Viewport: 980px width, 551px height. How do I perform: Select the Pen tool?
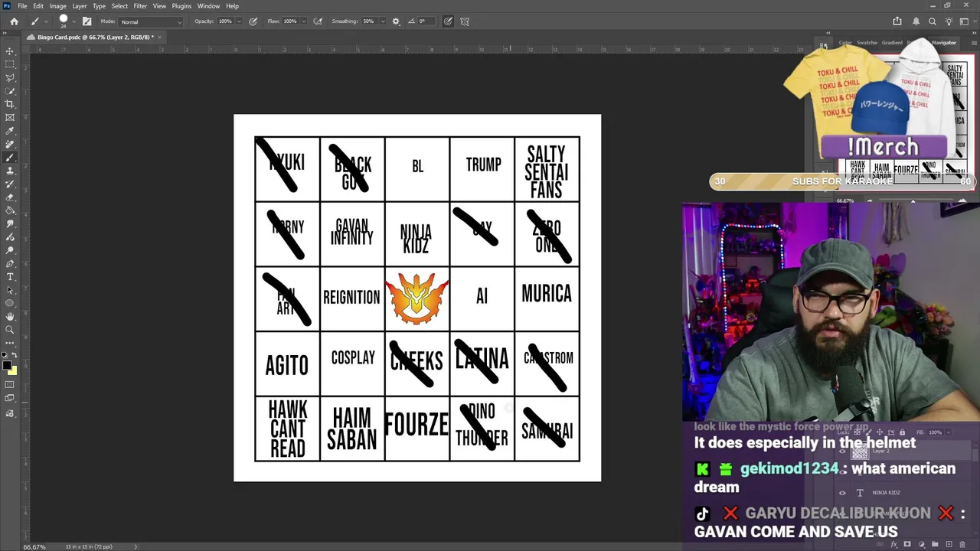pos(10,263)
